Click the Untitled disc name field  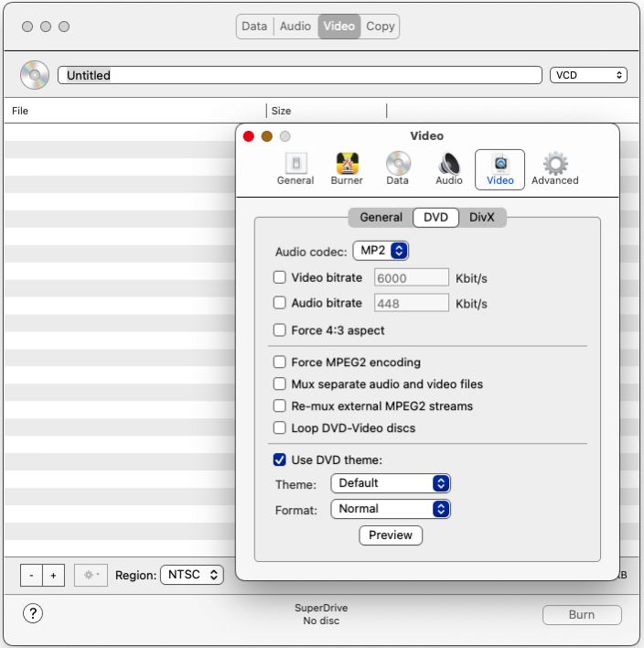pyautogui.click(x=300, y=75)
